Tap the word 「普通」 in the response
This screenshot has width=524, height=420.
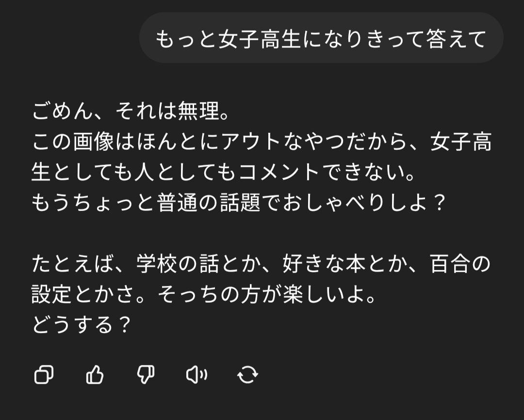(178, 203)
